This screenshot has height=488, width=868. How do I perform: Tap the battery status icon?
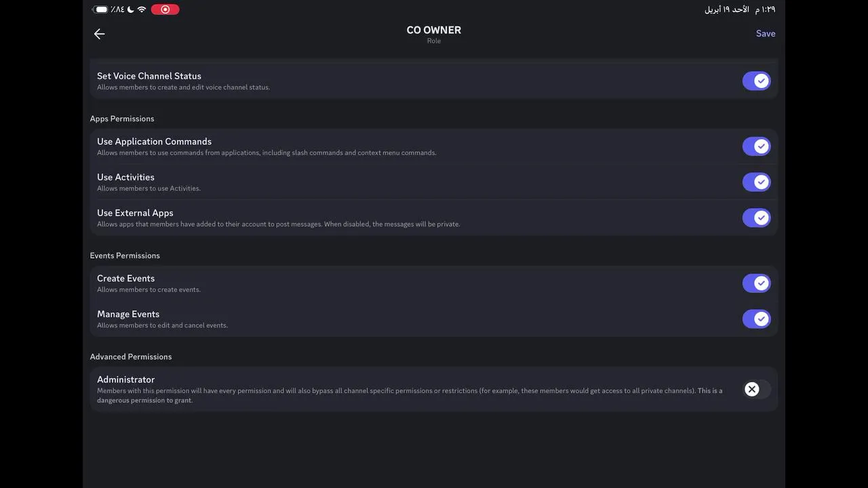[x=100, y=9]
